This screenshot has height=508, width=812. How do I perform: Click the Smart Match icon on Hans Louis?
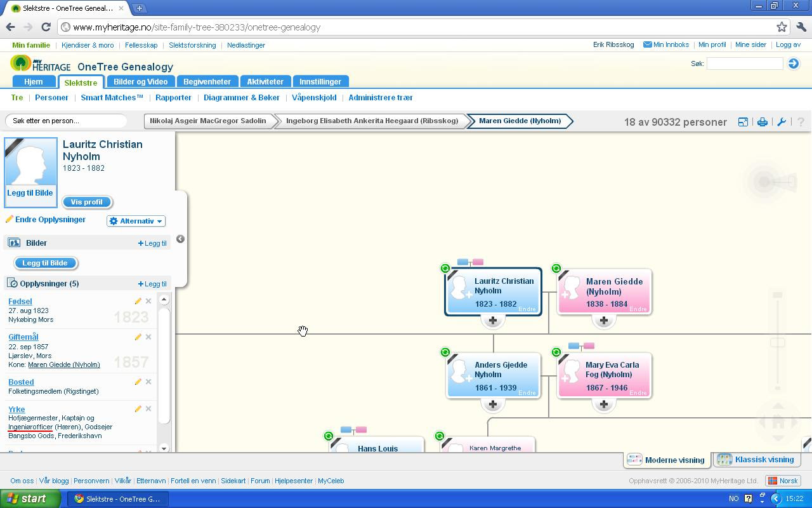(329, 436)
